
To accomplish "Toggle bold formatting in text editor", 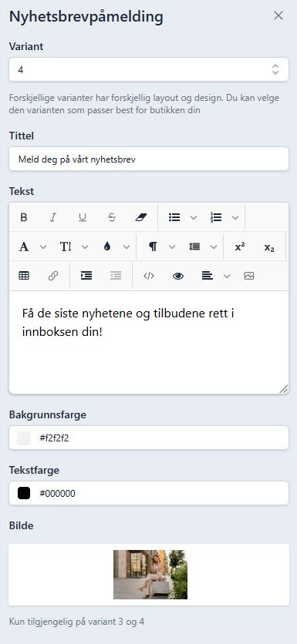I will point(24,217).
